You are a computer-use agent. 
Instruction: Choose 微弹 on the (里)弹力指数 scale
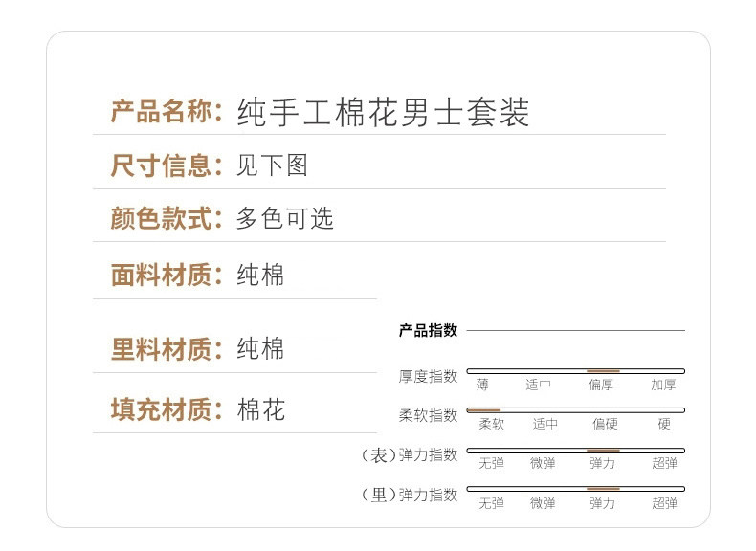[x=543, y=502]
